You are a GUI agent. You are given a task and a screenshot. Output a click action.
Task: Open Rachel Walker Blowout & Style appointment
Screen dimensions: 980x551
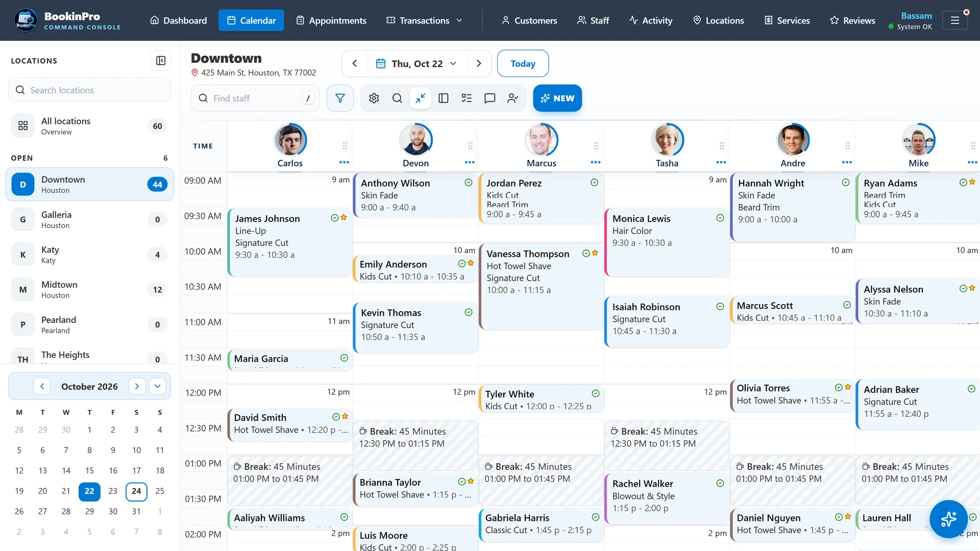tap(667, 498)
